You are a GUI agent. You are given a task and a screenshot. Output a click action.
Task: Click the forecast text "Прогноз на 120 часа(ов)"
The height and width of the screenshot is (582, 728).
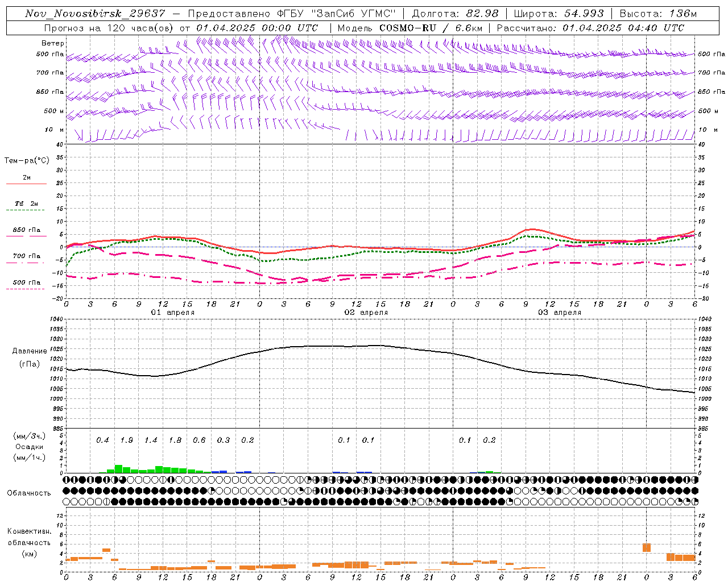pos(109,28)
